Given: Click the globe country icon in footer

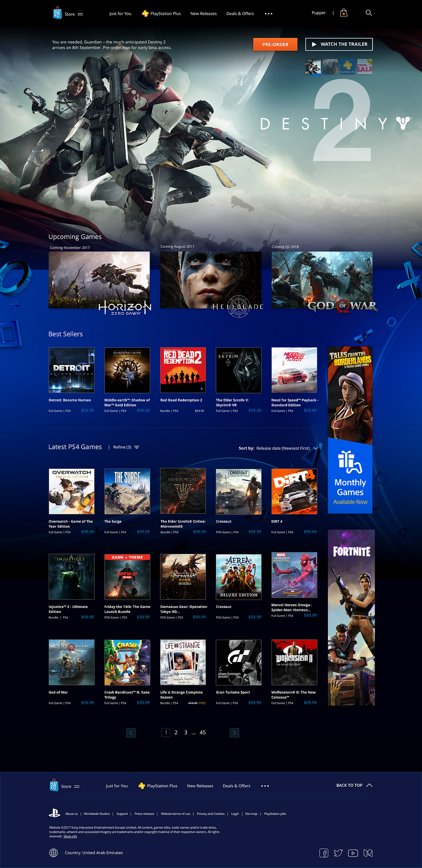Looking at the screenshot, I should 54,853.
